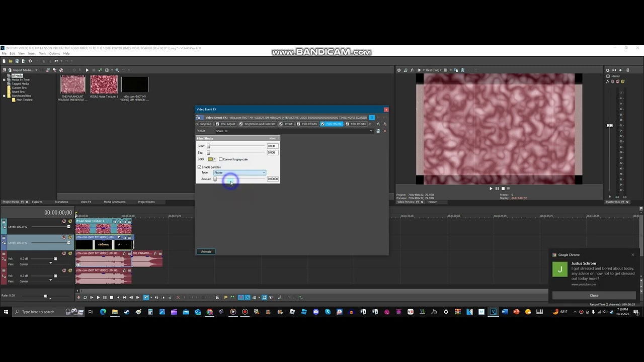Switch to the Explorer tab
This screenshot has width=644, height=362.
[x=37, y=202]
